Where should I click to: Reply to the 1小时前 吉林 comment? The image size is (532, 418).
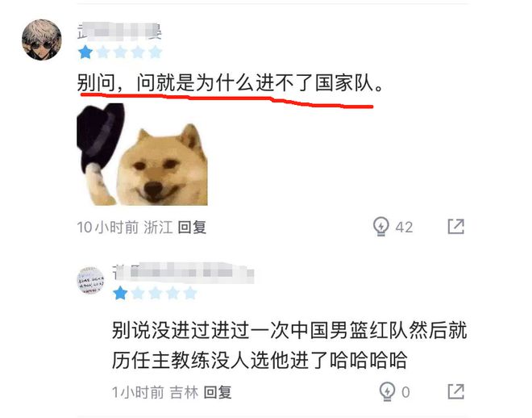click(218, 392)
